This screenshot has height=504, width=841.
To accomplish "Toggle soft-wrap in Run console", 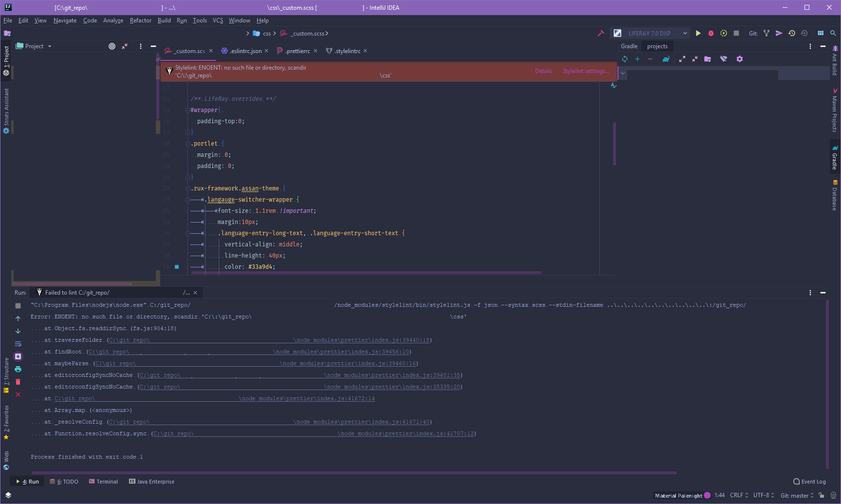I will coord(18,344).
